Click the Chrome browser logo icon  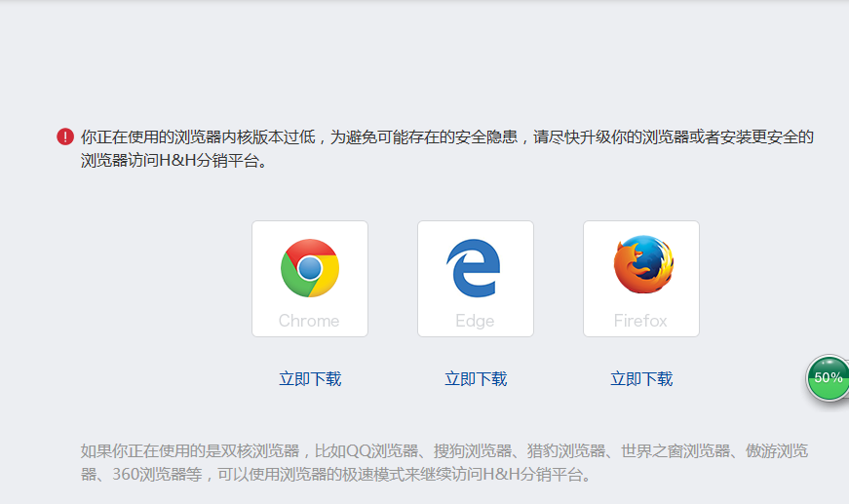[x=310, y=268]
